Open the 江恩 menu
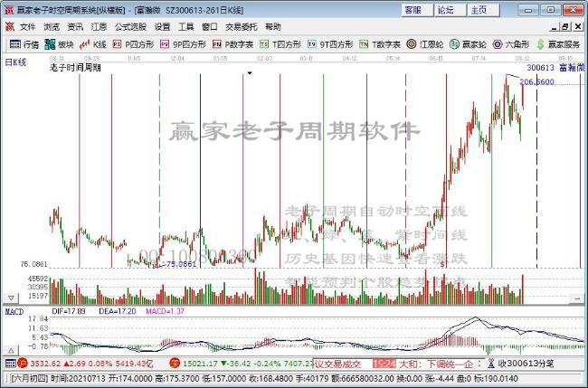Screen dimensions: 588x388 point(99,27)
